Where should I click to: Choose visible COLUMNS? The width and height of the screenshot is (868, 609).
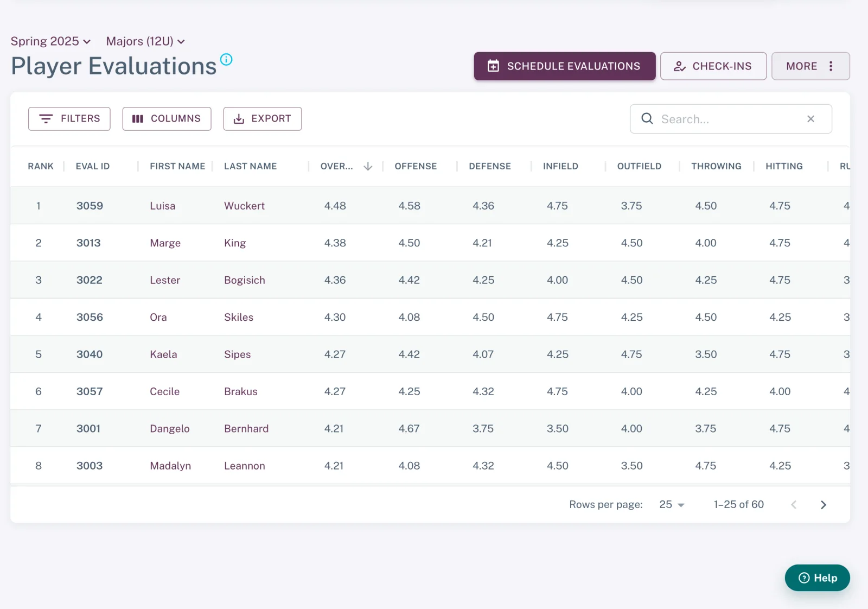pyautogui.click(x=167, y=119)
